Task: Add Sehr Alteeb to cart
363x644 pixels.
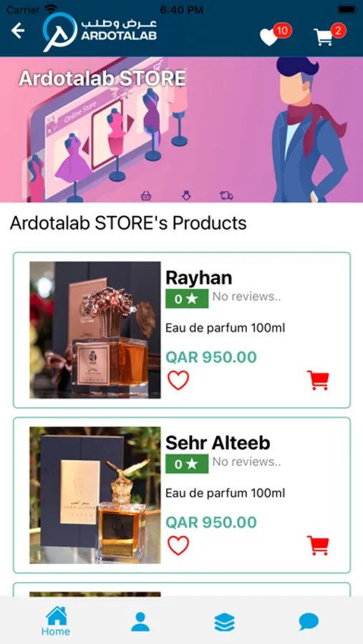Action: pos(318,545)
